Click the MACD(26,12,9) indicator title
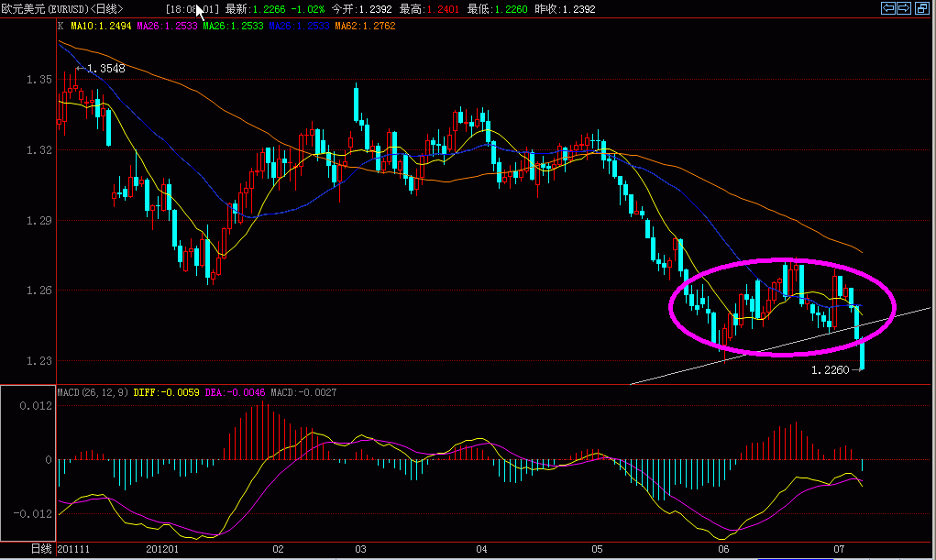The width and height of the screenshot is (936, 560). tap(93, 392)
